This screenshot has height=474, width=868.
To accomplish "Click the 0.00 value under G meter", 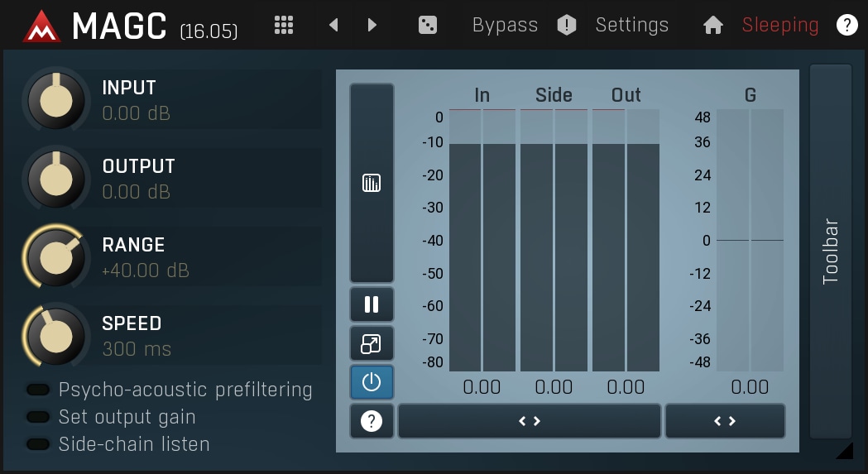I will 750,386.
